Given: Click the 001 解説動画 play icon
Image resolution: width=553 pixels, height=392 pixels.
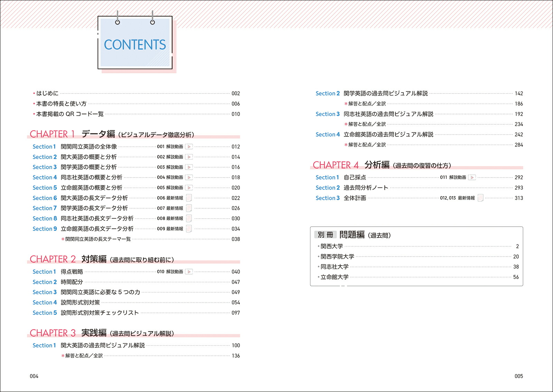Looking at the screenshot, I should [x=189, y=147].
